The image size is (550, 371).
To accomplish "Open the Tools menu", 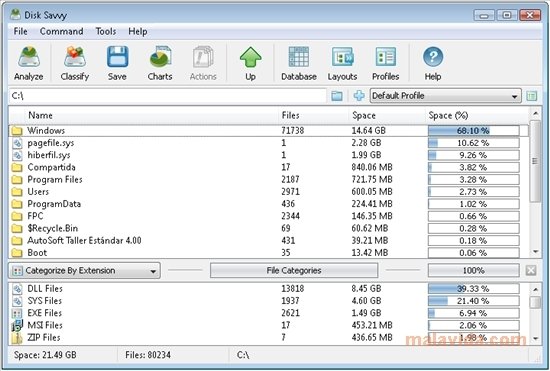I will (106, 31).
